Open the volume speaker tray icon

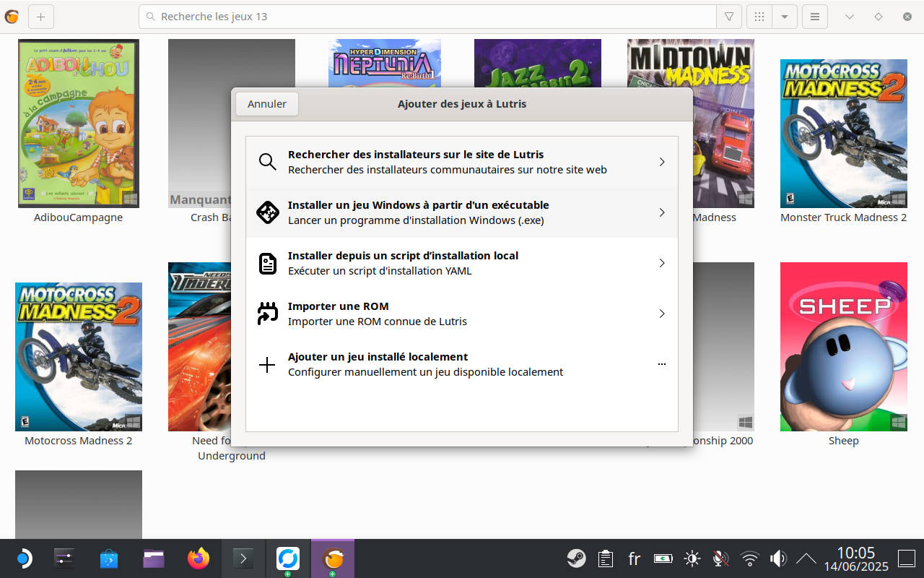[778, 558]
